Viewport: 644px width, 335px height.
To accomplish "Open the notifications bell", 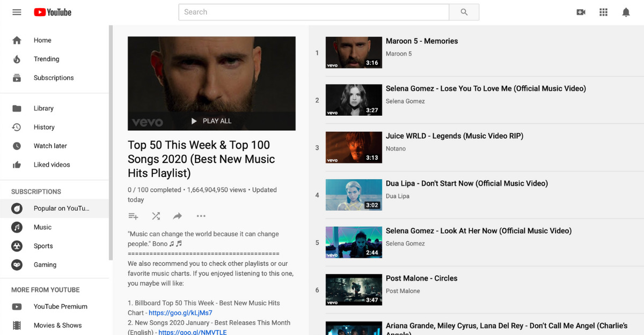I will pos(626,12).
